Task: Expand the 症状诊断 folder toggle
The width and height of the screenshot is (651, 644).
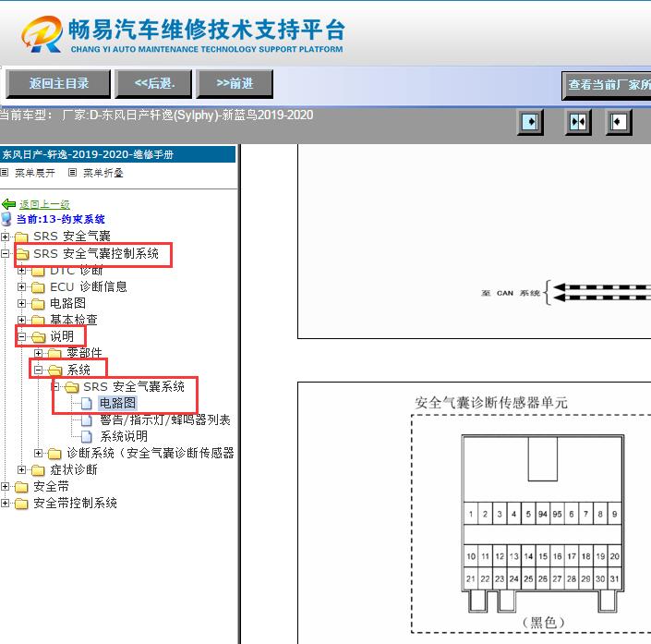Action: (21, 469)
